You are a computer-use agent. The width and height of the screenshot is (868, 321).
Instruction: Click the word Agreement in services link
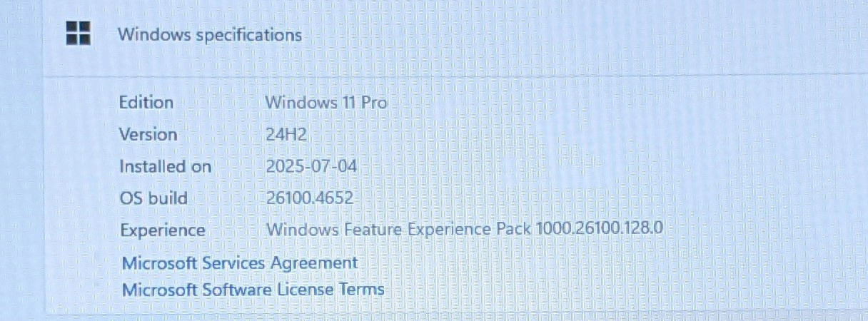point(314,263)
